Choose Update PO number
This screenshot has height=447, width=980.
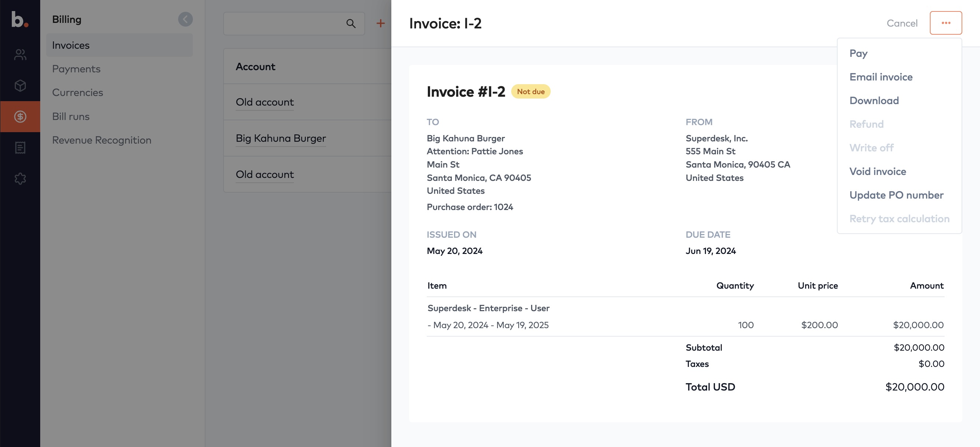pos(896,195)
